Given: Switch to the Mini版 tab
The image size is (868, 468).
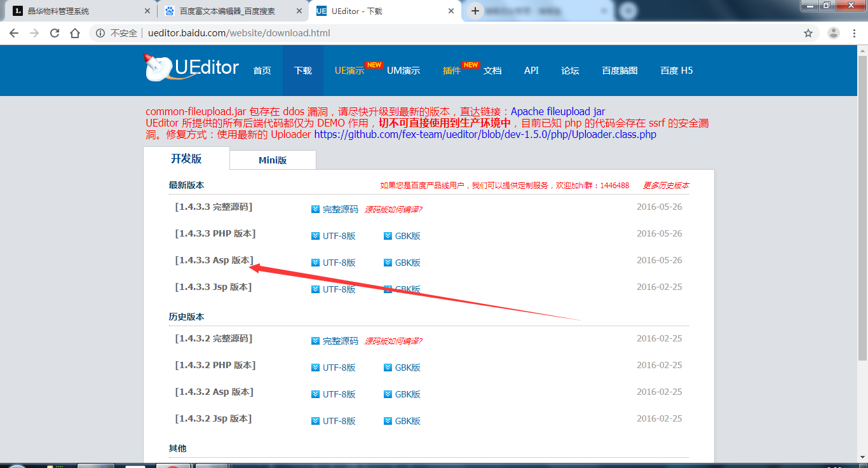Looking at the screenshot, I should (273, 160).
